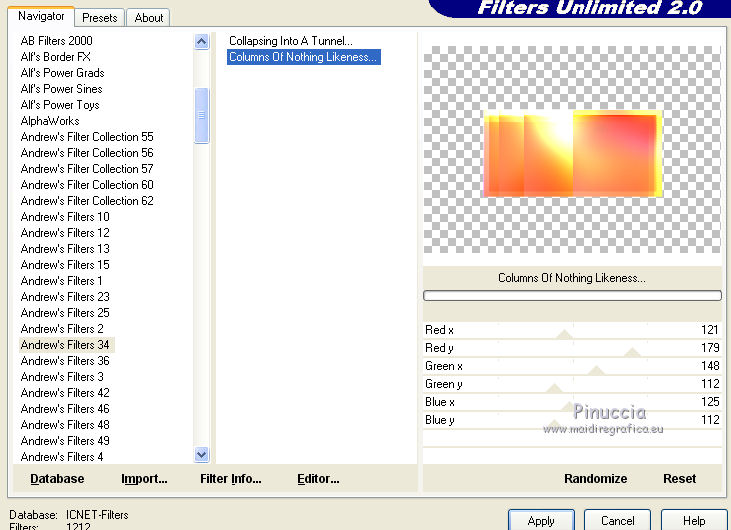Click the Database button
The height and width of the screenshot is (530, 731).
coord(57,479)
